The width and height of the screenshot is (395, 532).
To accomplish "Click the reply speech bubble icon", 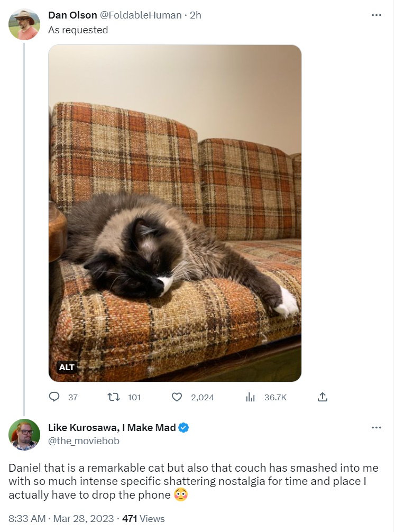I will pyautogui.click(x=54, y=397).
